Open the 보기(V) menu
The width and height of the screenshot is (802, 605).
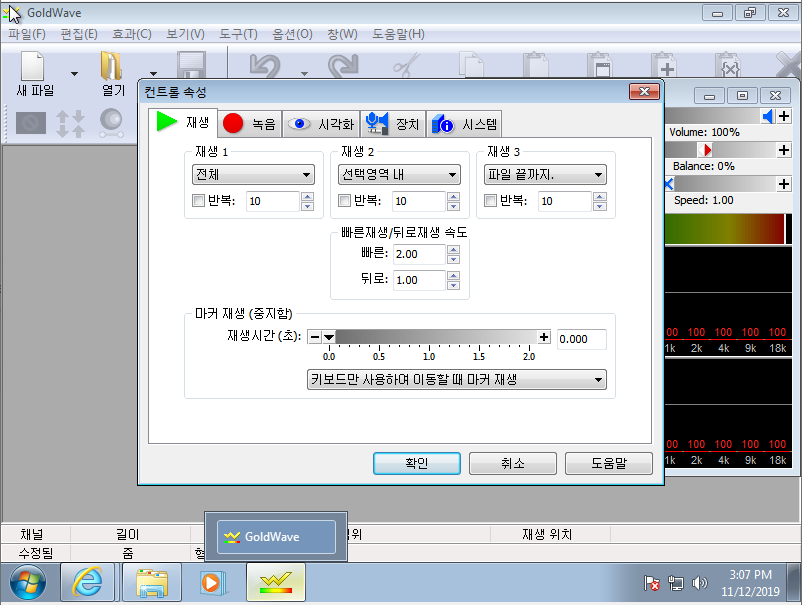[x=185, y=34]
